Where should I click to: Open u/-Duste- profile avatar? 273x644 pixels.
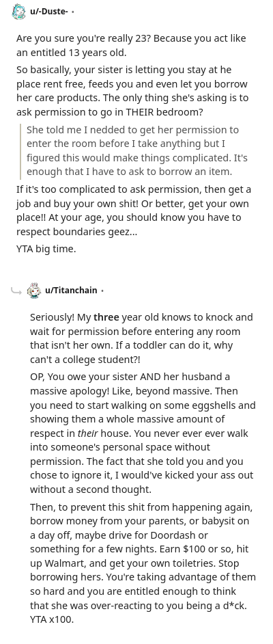tap(18, 12)
